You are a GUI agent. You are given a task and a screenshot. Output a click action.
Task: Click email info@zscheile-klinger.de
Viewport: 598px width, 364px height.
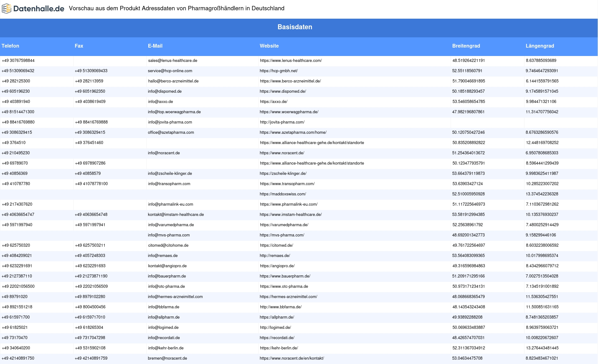[x=170, y=174]
